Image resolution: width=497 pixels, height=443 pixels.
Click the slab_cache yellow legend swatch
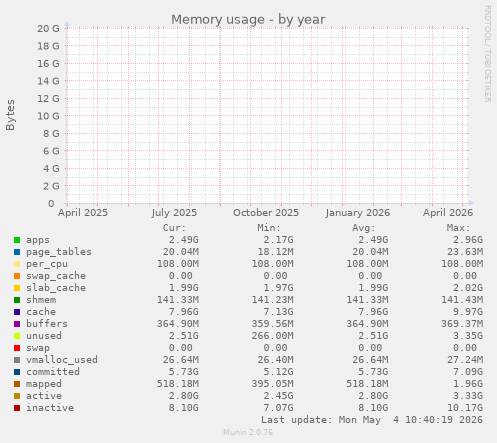(x=17, y=288)
